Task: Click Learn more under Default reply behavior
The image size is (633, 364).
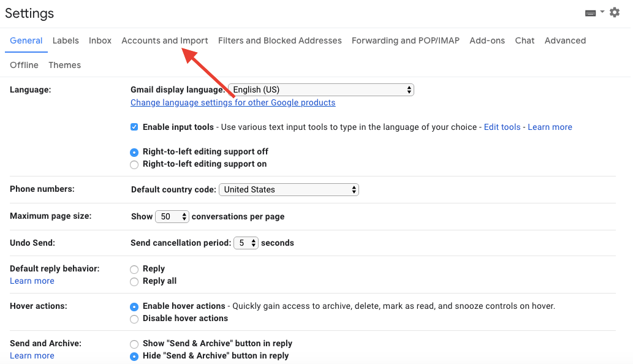Action: click(x=32, y=281)
